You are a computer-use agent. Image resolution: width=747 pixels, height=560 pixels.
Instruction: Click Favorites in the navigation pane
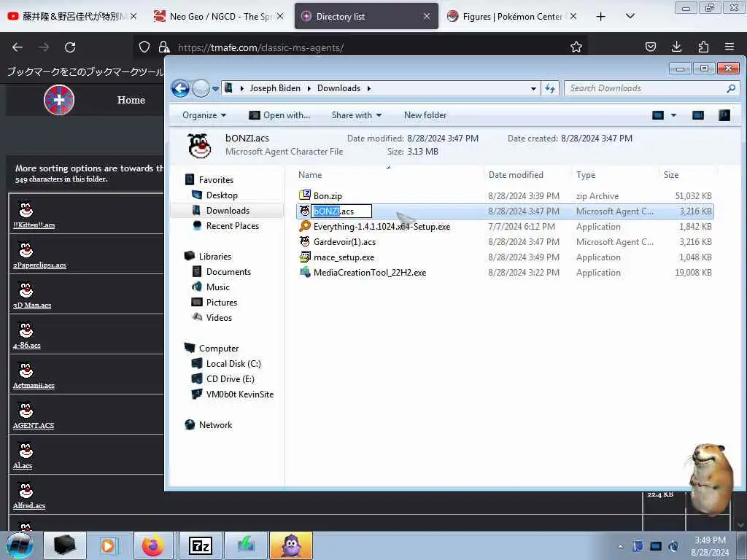tap(216, 180)
